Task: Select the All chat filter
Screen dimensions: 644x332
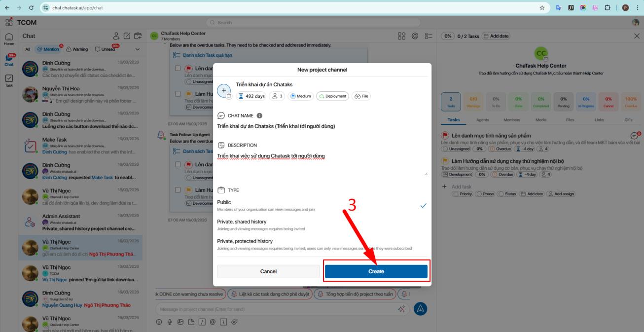Action: pos(28,49)
